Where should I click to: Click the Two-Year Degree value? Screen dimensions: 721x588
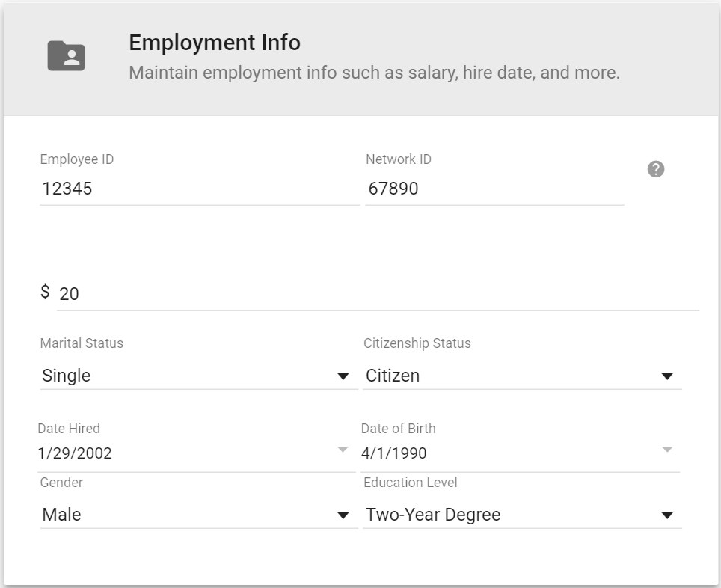[x=433, y=515]
